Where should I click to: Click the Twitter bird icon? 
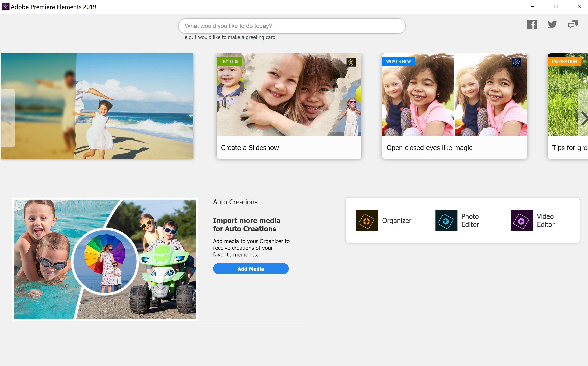(552, 24)
